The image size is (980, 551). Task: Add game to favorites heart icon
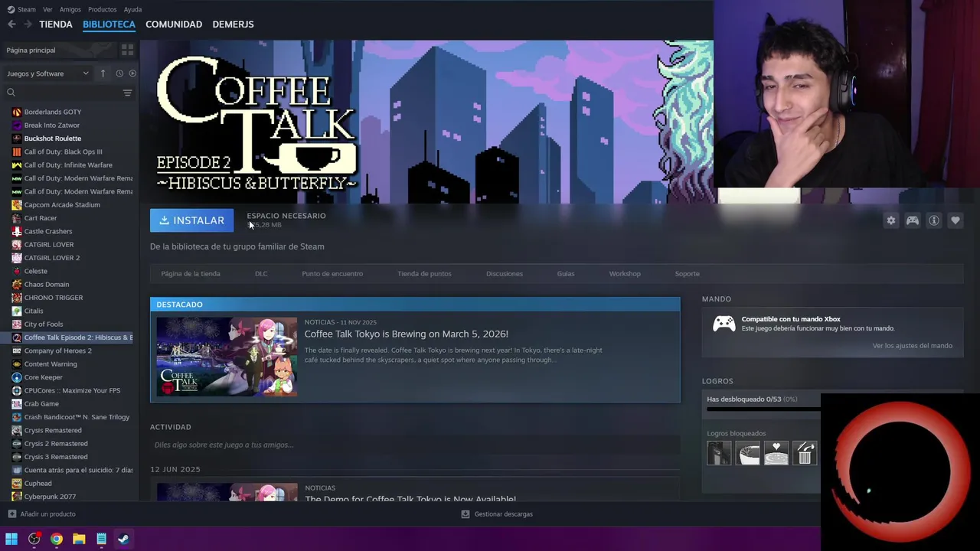pos(955,220)
